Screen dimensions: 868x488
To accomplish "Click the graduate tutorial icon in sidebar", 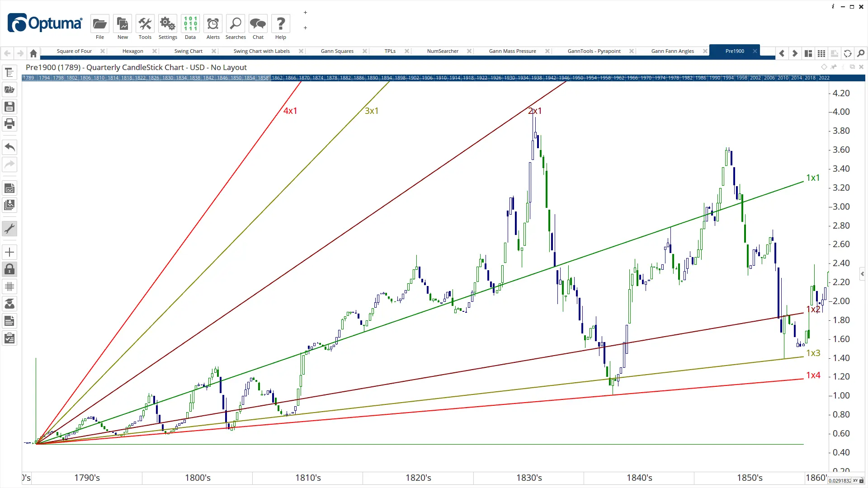I will click(9, 304).
